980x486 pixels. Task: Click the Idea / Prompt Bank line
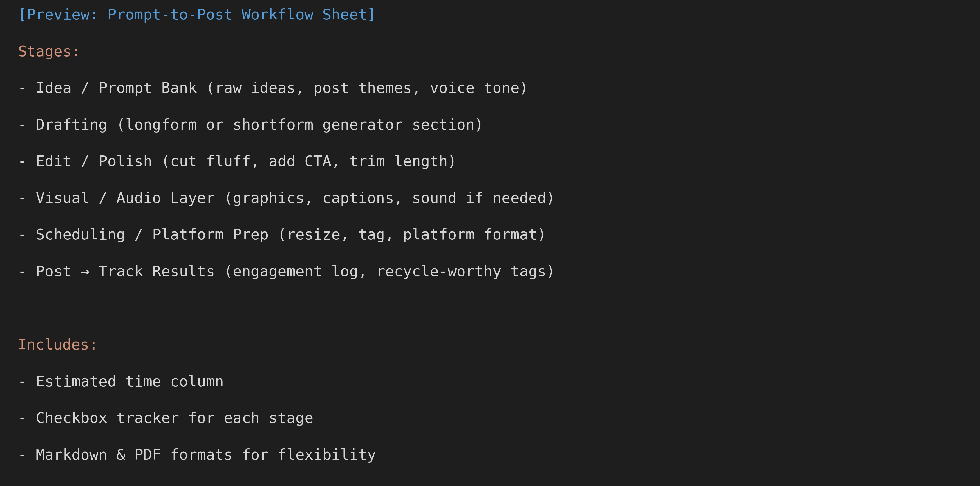coord(273,88)
